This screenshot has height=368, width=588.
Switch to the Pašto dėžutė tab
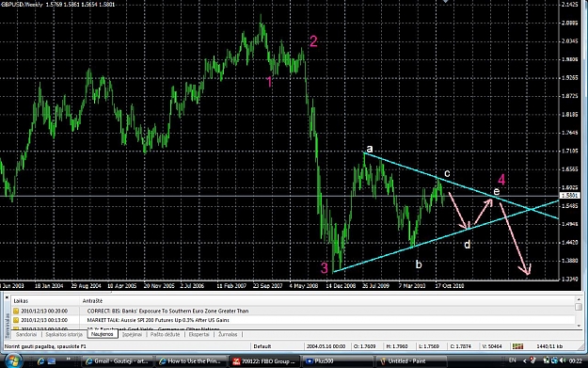(x=165, y=334)
